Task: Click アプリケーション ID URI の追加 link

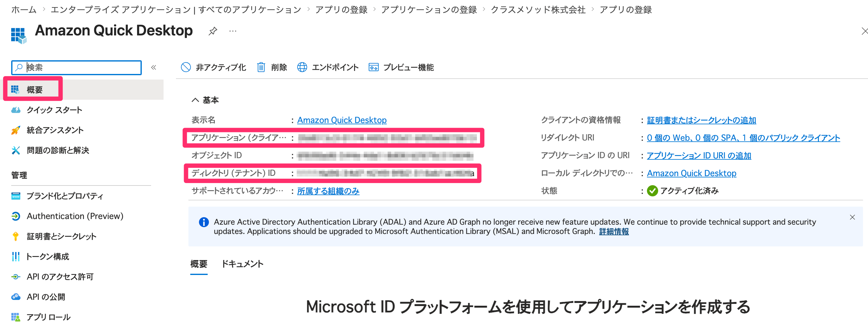Action: (x=699, y=156)
